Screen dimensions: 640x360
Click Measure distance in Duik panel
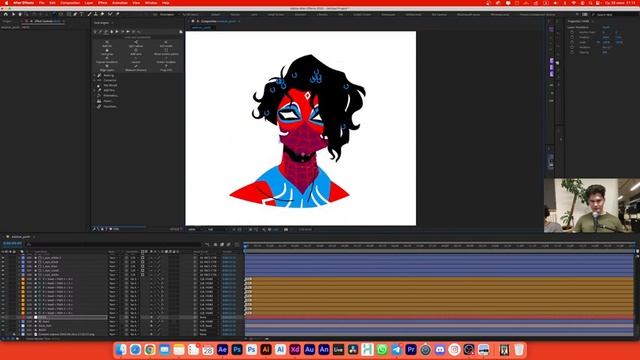(x=136, y=68)
